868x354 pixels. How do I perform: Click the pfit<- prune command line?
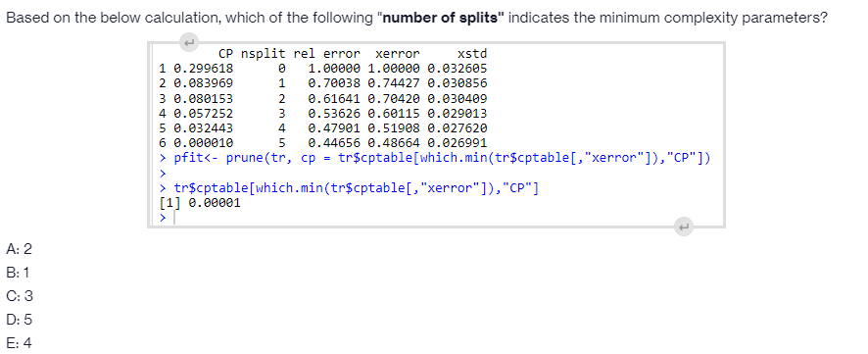(x=435, y=159)
